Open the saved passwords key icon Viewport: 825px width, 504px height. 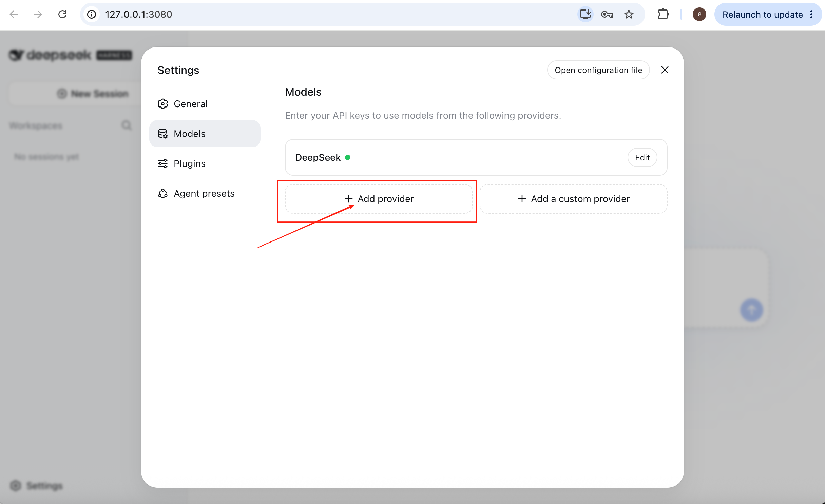[x=607, y=14]
